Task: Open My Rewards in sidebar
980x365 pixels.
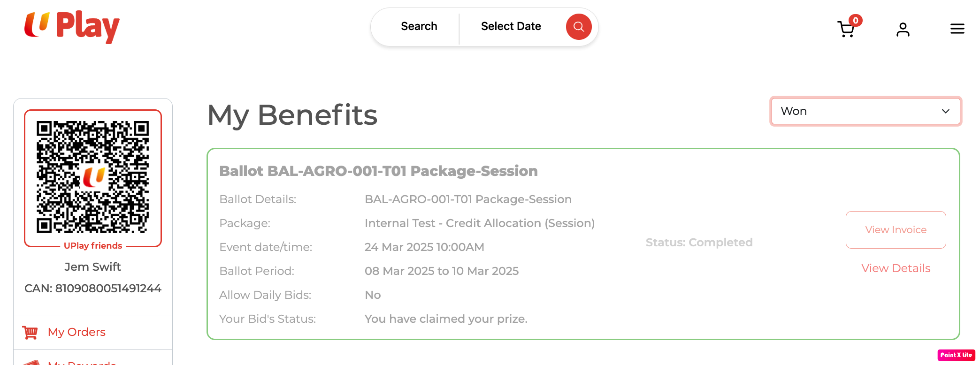Action: tap(82, 362)
